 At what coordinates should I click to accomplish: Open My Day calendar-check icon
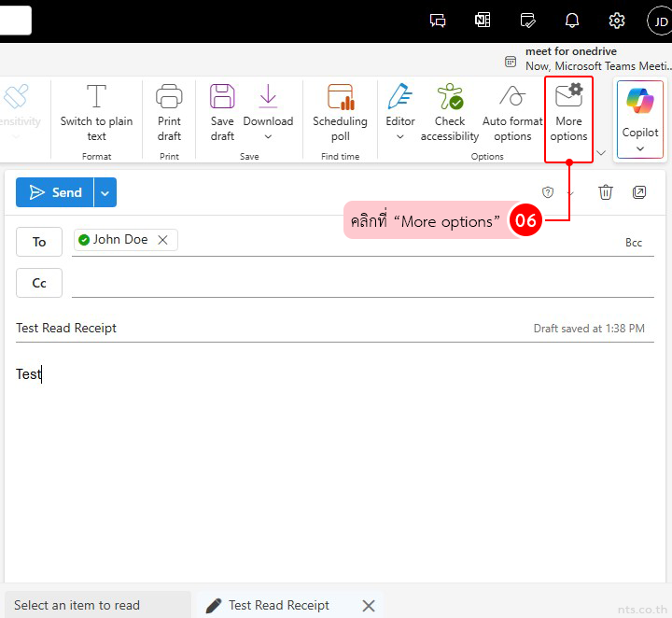527,21
